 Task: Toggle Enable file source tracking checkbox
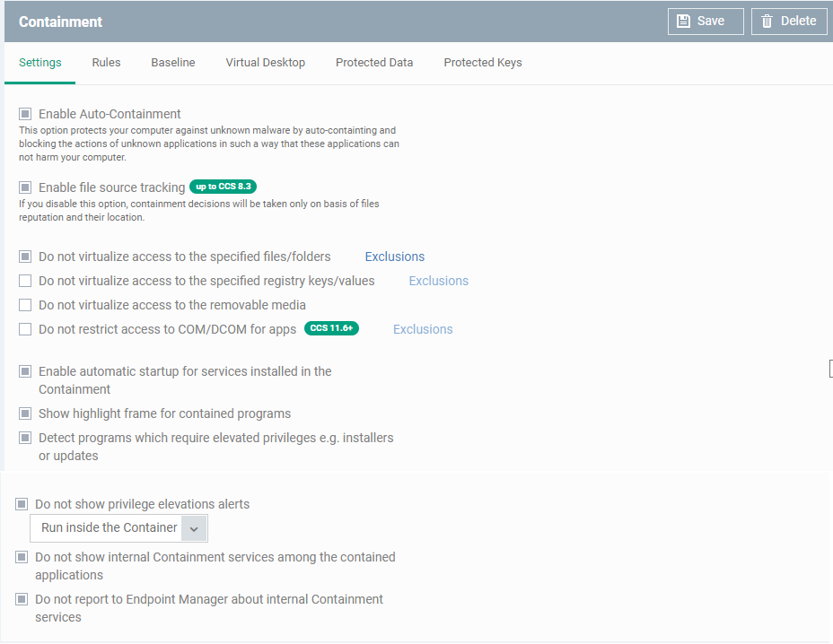point(25,187)
